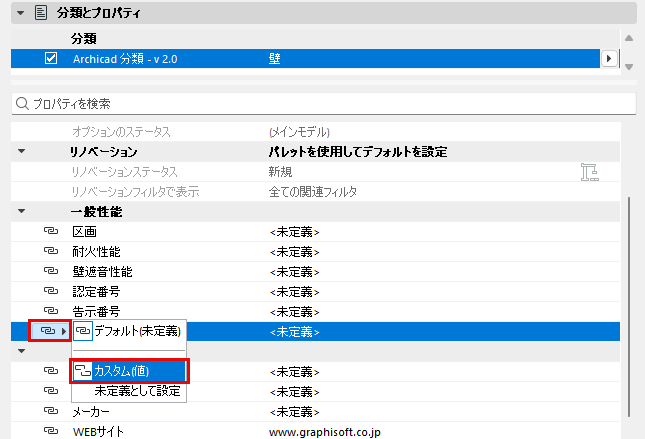The width and height of the screenshot is (645, 439).
Task: Click the link icon beside 耐火性能
Action: tap(51, 251)
